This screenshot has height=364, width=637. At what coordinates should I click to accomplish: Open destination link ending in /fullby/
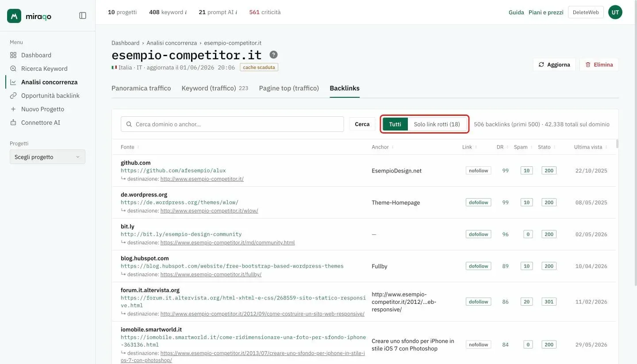tap(211, 275)
